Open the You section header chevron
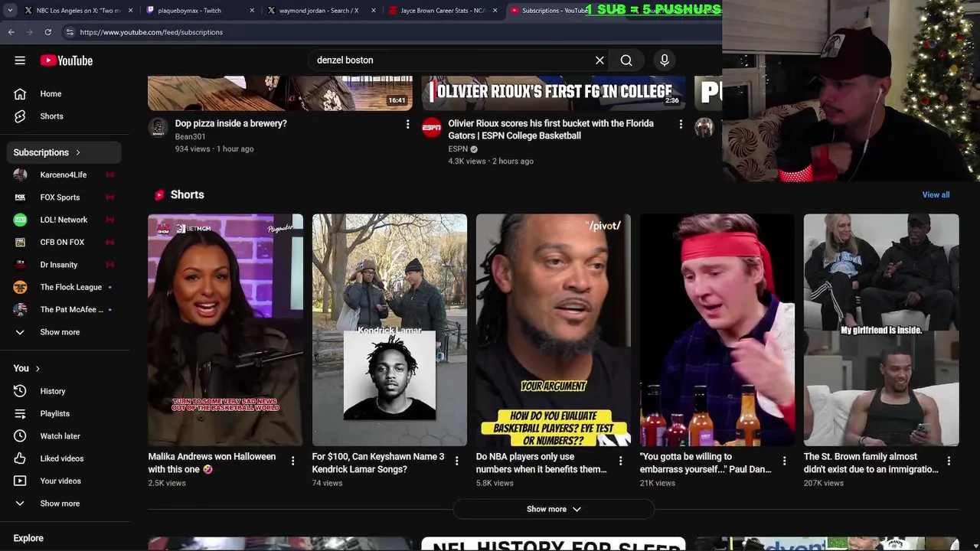The height and width of the screenshot is (551, 980). 37,368
